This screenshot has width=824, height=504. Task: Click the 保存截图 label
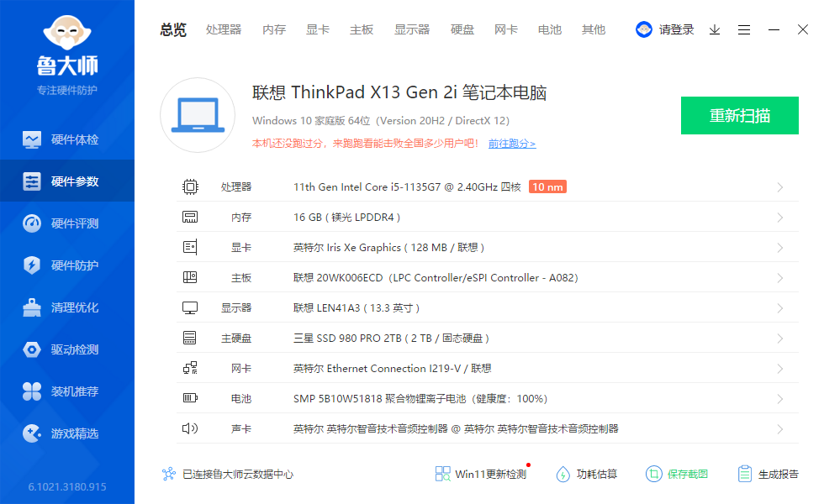click(688, 474)
